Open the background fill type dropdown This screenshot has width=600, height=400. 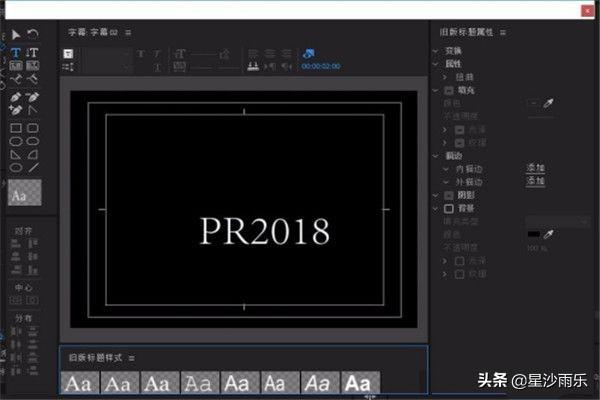(557, 222)
